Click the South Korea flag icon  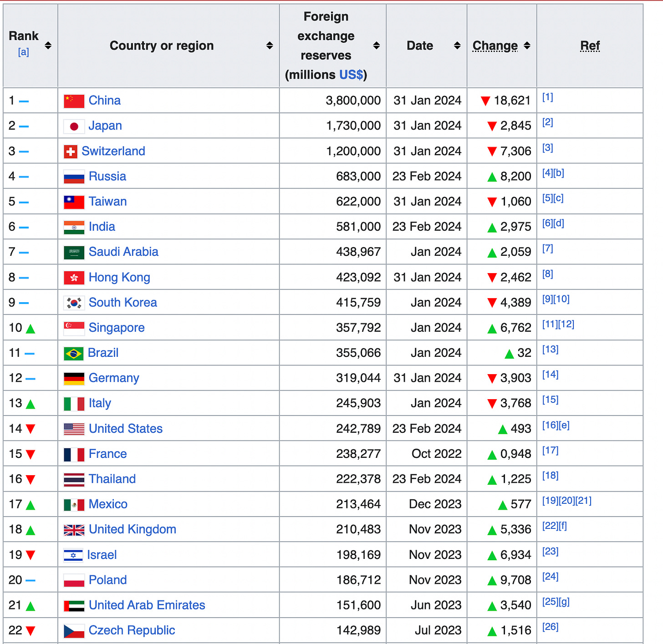pos(74,303)
